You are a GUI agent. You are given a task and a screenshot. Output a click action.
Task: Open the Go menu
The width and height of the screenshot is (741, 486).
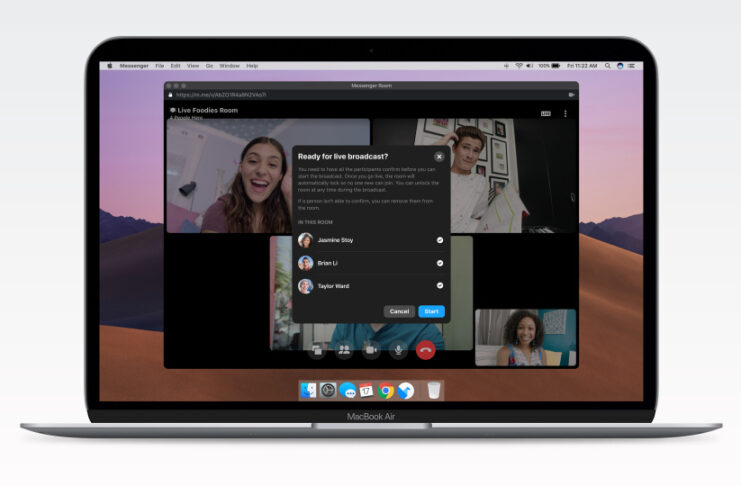click(209, 66)
